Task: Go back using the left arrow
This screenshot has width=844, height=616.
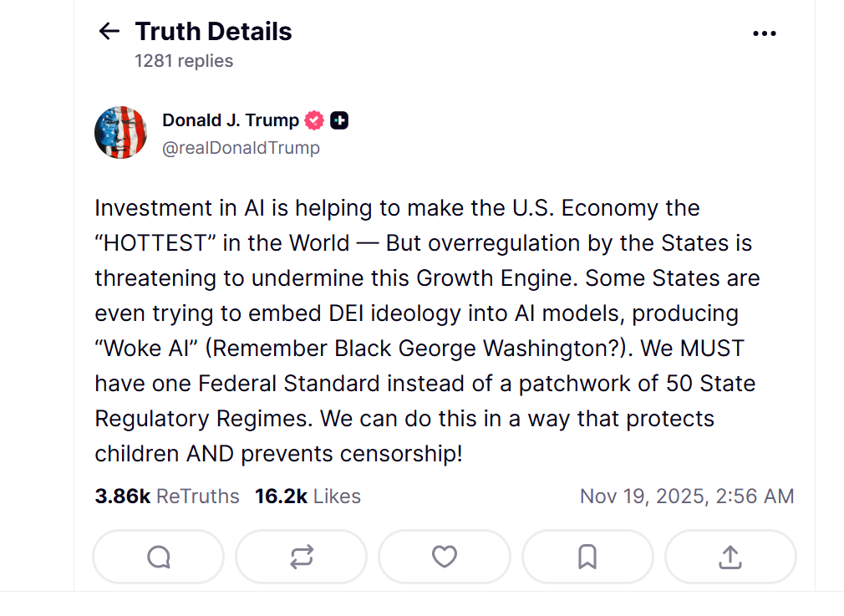Action: pos(109,32)
